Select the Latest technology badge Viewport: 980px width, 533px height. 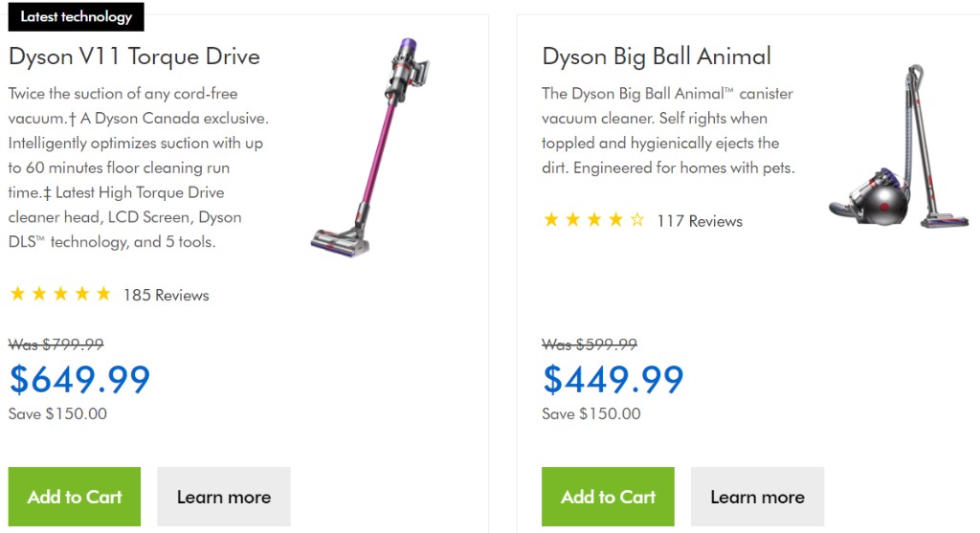pos(77,16)
